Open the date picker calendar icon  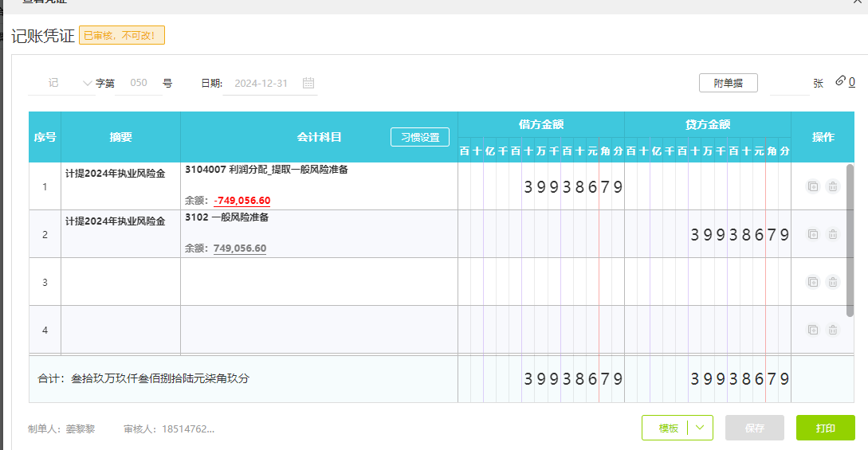[309, 83]
